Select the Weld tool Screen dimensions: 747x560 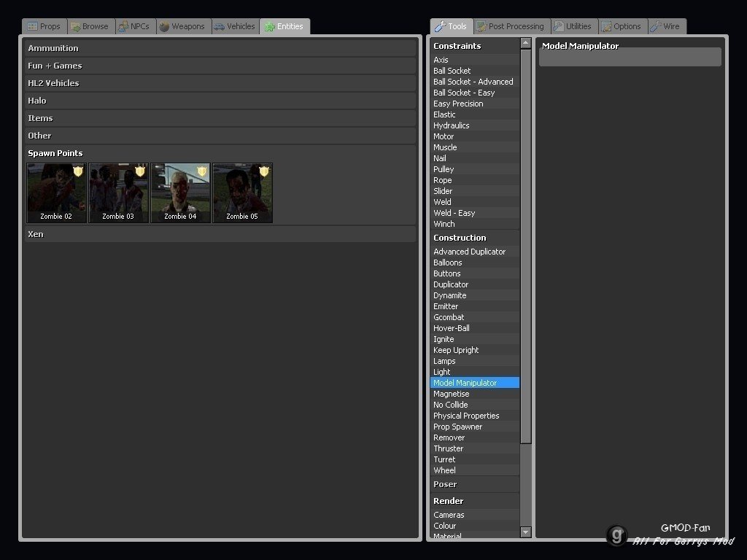tap(442, 202)
